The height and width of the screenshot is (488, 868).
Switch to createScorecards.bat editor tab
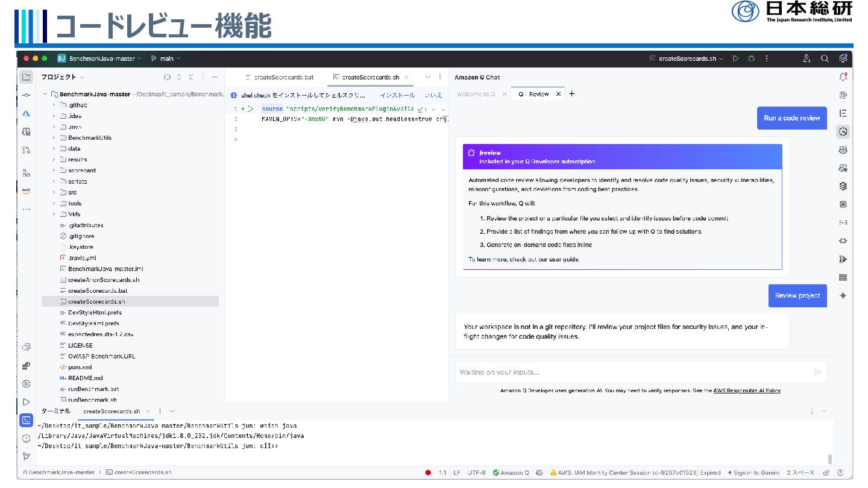coord(279,77)
